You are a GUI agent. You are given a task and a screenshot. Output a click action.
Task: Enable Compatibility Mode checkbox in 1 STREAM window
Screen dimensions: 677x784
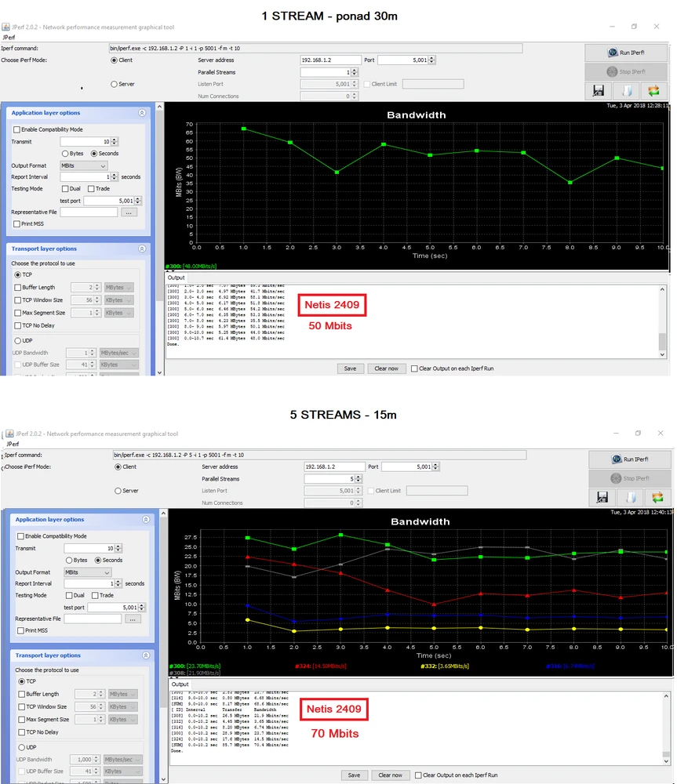pos(17,129)
